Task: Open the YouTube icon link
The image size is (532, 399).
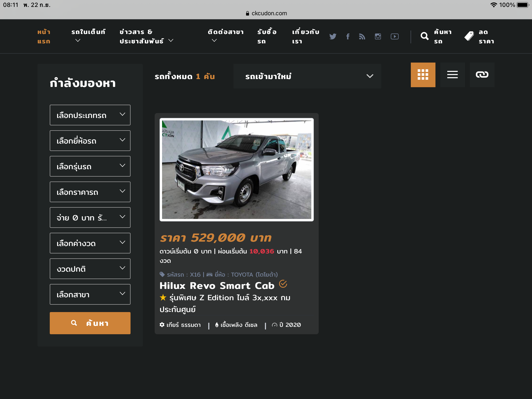Action: 395,36
